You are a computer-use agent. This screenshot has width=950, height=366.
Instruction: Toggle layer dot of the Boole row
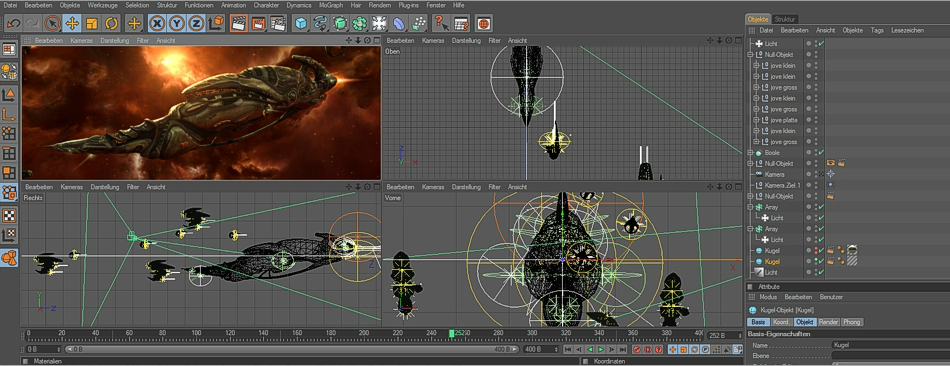(808, 153)
